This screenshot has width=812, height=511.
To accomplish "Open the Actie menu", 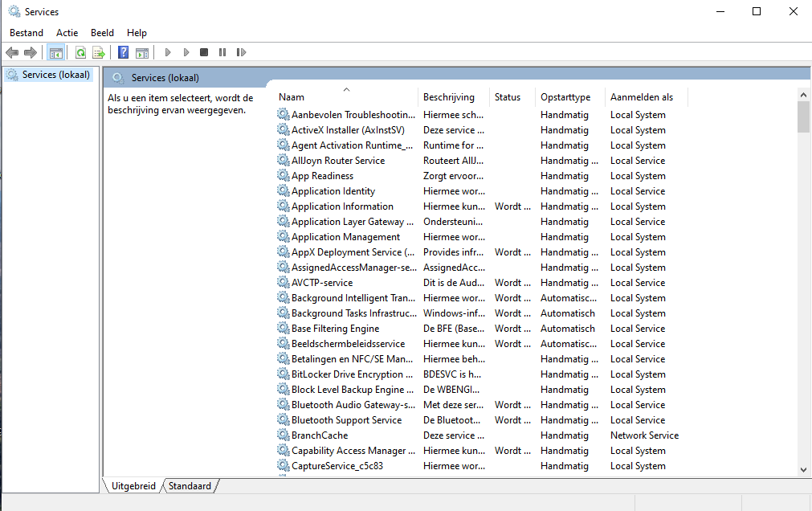I will [x=67, y=33].
